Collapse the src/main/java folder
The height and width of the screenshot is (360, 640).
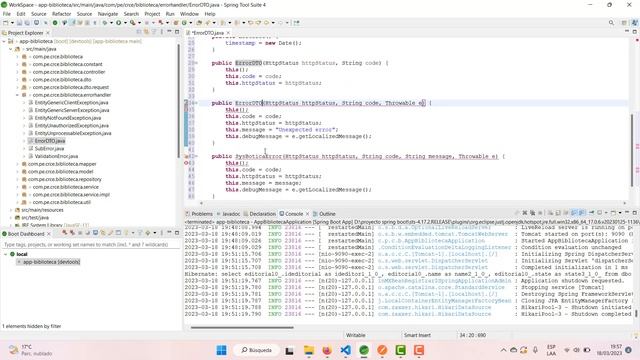tap(11, 49)
